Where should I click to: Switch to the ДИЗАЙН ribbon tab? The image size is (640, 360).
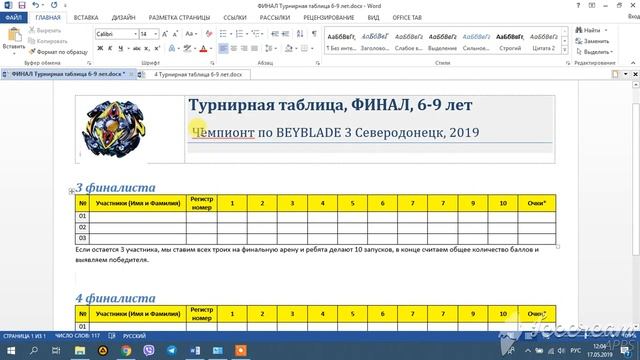click(123, 18)
